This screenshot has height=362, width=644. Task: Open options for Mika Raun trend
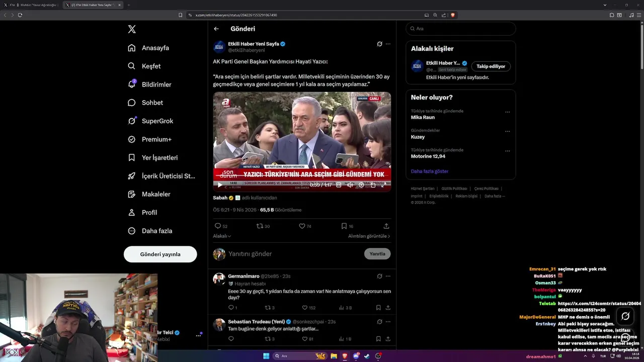[507, 112]
